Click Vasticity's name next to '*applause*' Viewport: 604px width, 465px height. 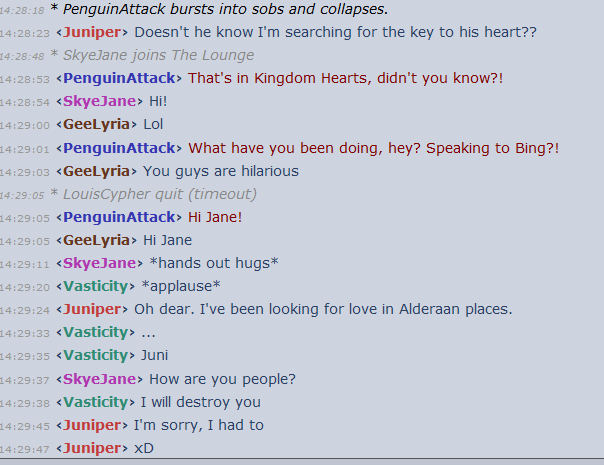coord(96,286)
